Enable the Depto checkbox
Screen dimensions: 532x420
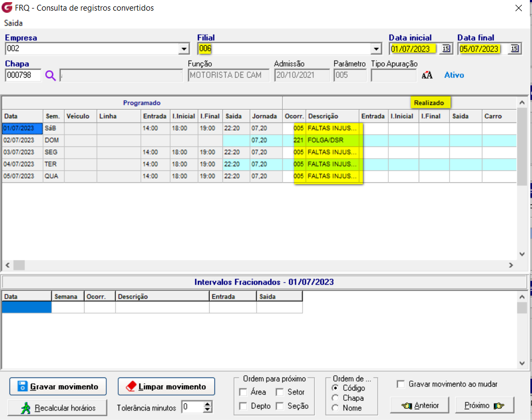coord(243,406)
